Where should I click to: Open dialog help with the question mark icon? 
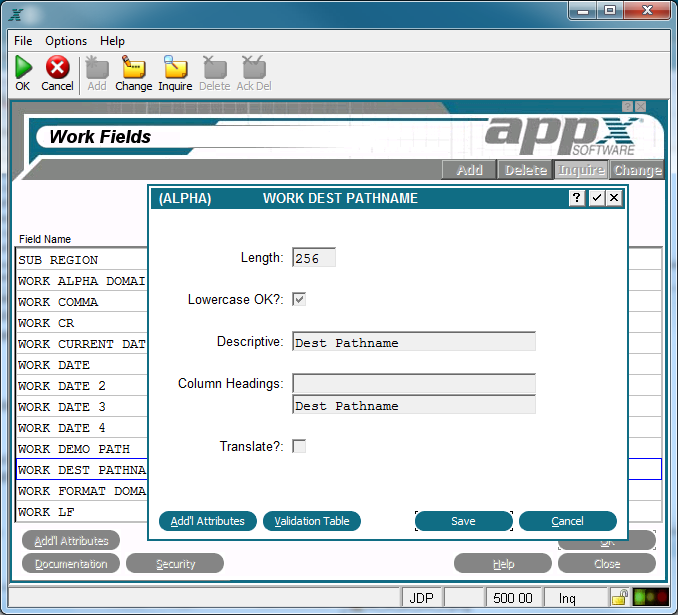576,198
